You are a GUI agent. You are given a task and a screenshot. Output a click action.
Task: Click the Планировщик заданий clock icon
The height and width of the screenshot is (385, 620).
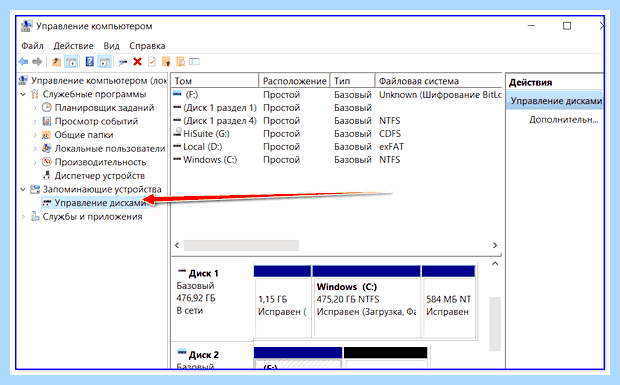(x=47, y=107)
